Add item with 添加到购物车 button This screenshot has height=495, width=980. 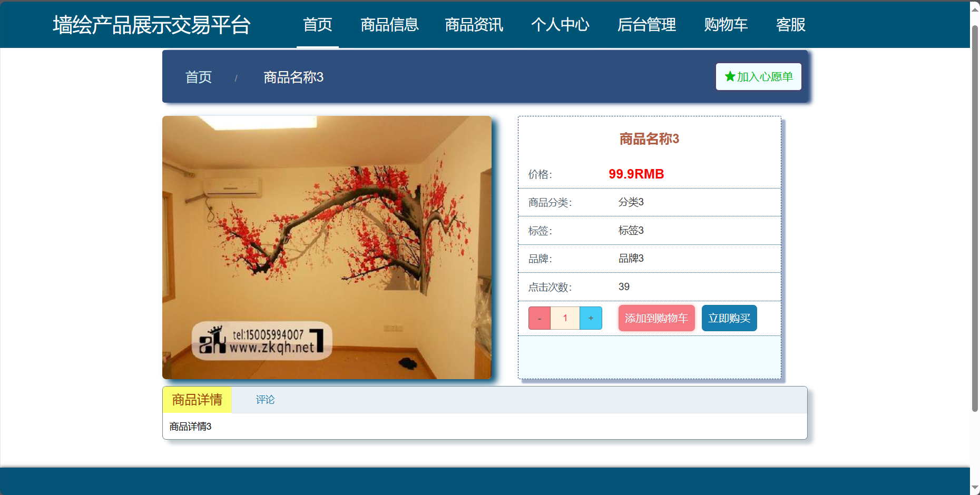tap(656, 318)
